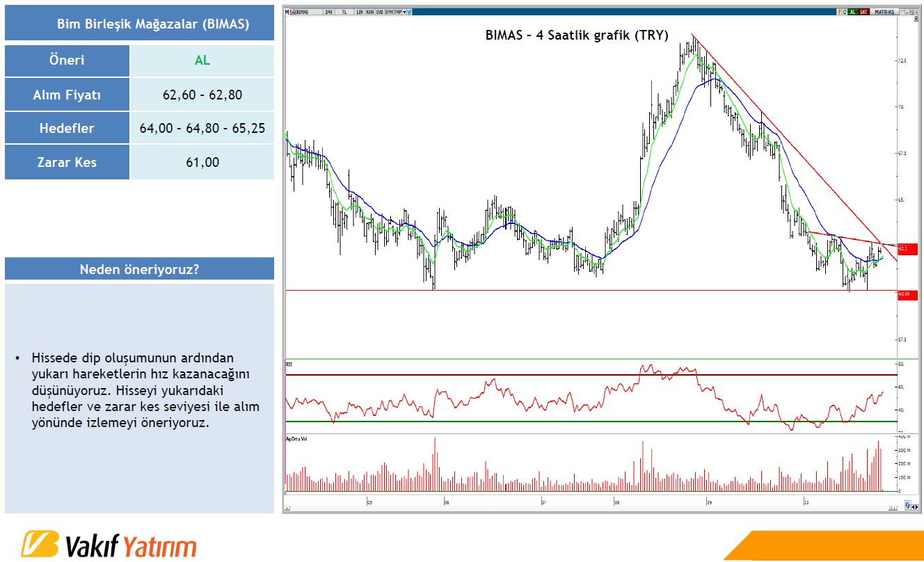Click the 'Zarar Kes' row label
924x562 pixels.
click(67, 162)
